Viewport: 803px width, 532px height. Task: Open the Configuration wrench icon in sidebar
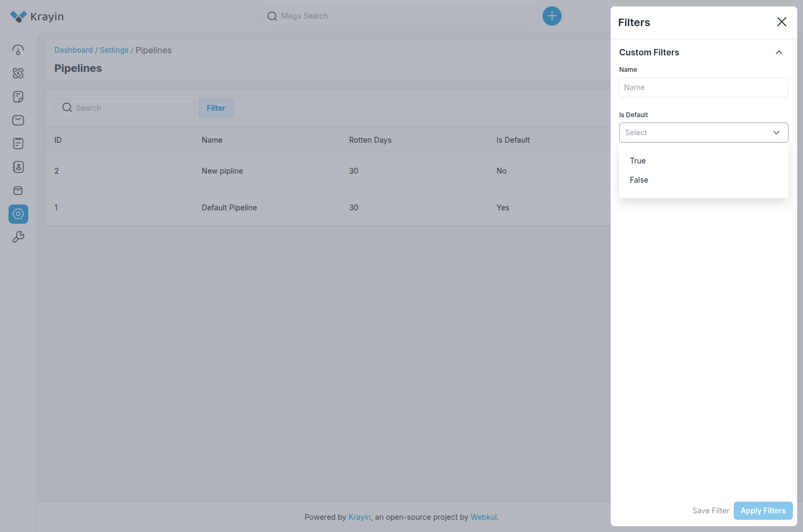point(18,238)
